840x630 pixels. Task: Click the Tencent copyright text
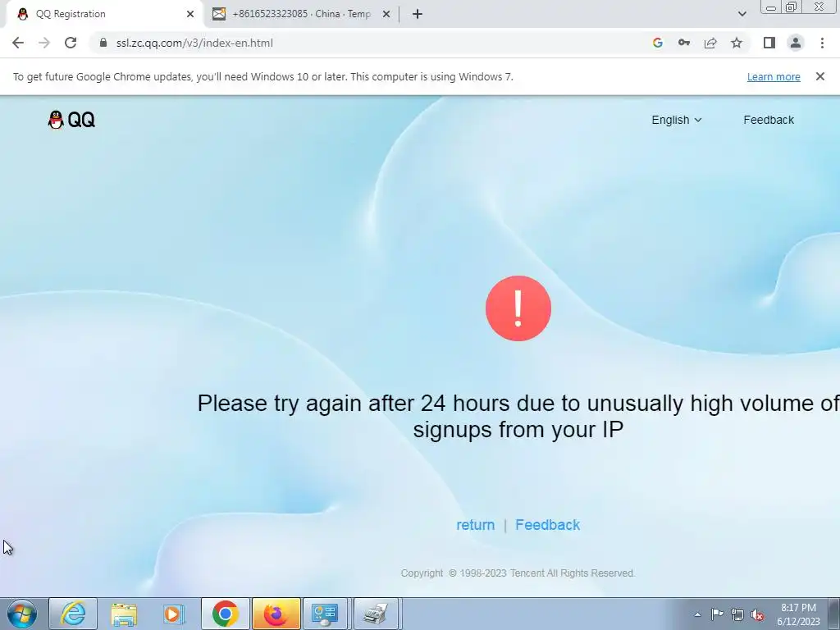[x=518, y=573]
